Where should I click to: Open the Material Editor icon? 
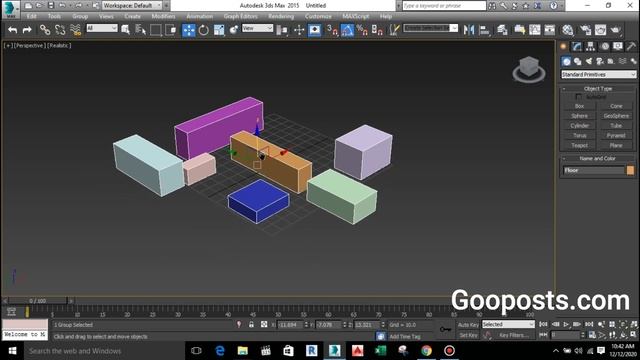pyautogui.click(x=568, y=30)
